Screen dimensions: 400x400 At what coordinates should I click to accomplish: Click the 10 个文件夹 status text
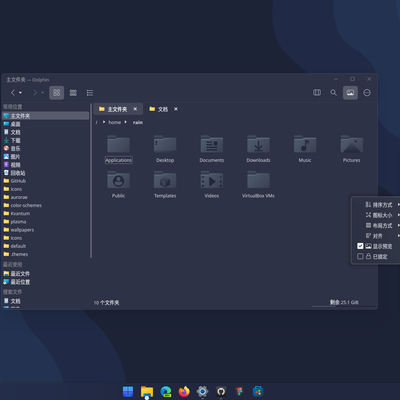106,303
